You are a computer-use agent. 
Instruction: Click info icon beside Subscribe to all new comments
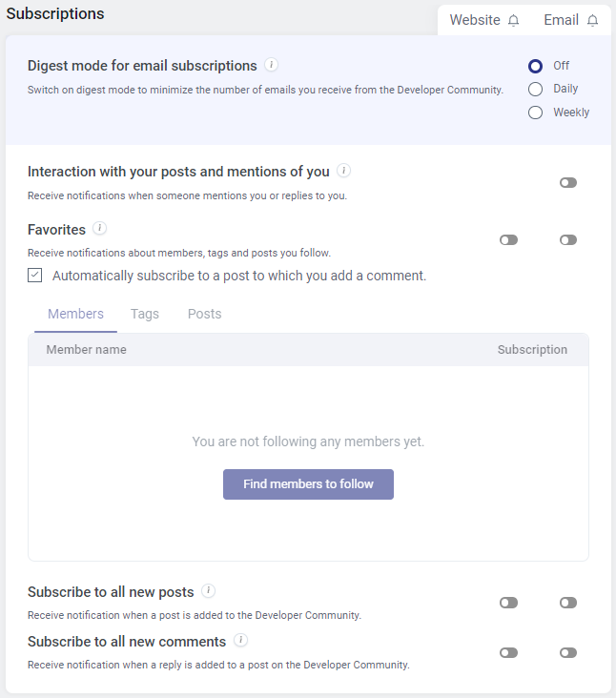(241, 640)
